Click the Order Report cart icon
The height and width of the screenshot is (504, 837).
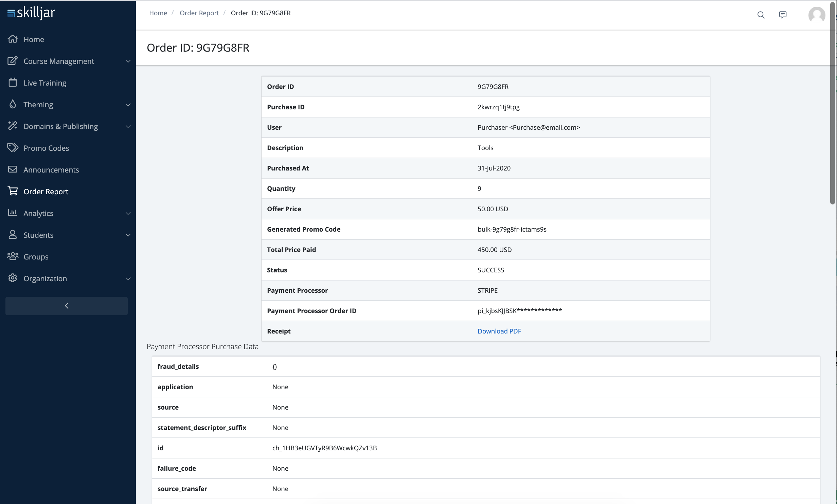[x=13, y=191]
